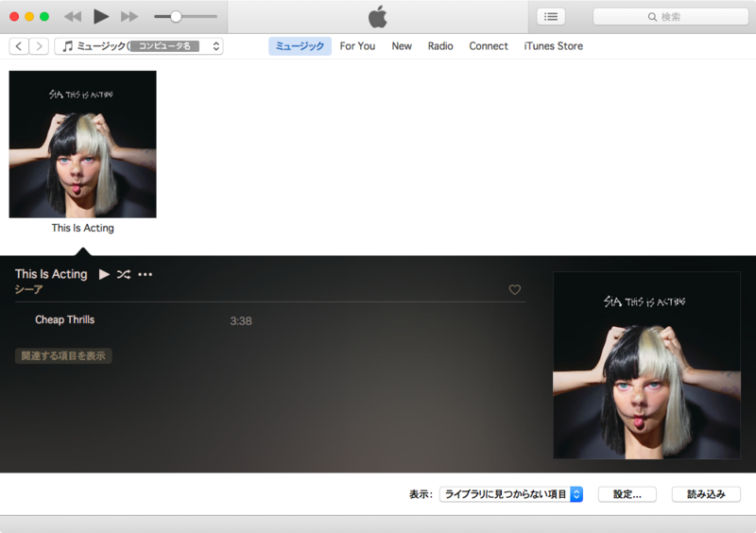This screenshot has height=533, width=756.
Task: Click the 検索 search field
Action: pos(670,17)
